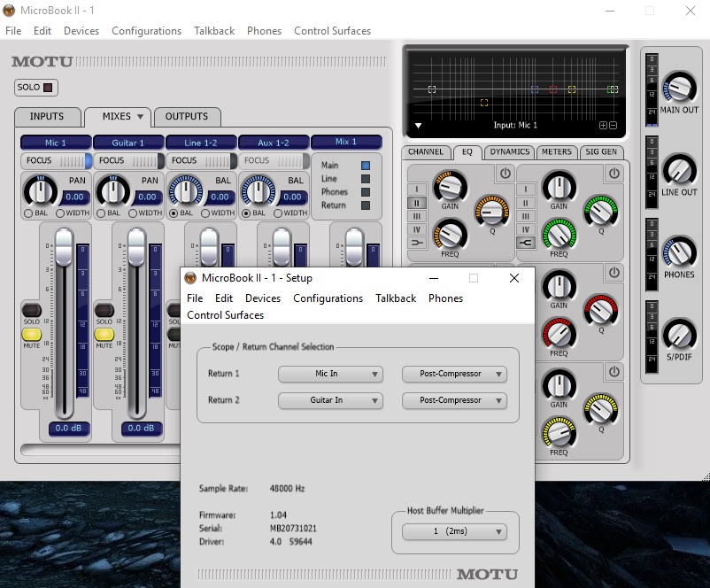
Task: Click the Mic 1 volume fader handle
Action: click(64, 244)
